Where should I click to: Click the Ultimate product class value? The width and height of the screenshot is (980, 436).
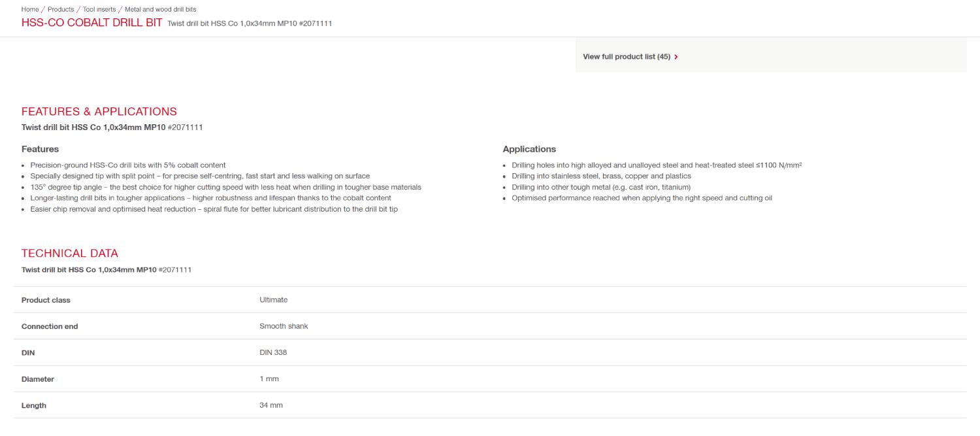click(x=273, y=300)
